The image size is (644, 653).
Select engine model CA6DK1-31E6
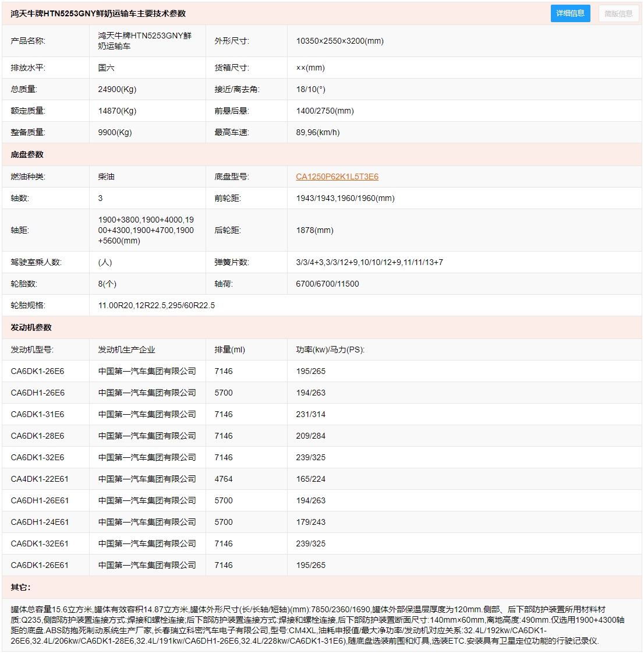point(37,414)
